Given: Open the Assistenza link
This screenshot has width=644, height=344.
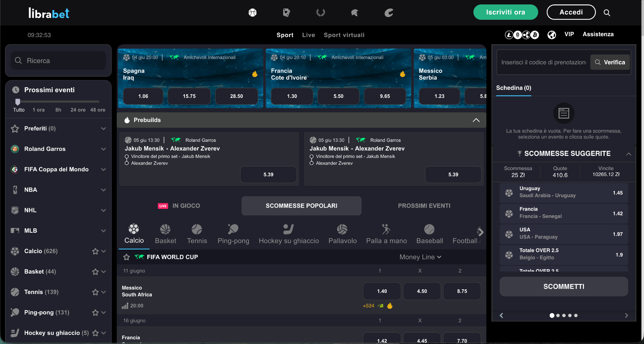Looking at the screenshot, I should tap(598, 34).
